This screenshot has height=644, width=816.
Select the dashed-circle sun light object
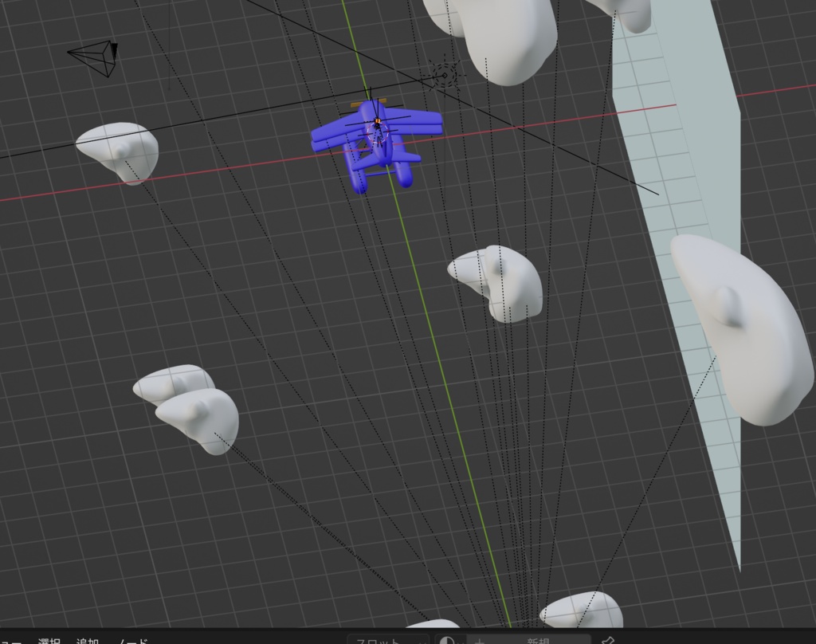pos(445,76)
